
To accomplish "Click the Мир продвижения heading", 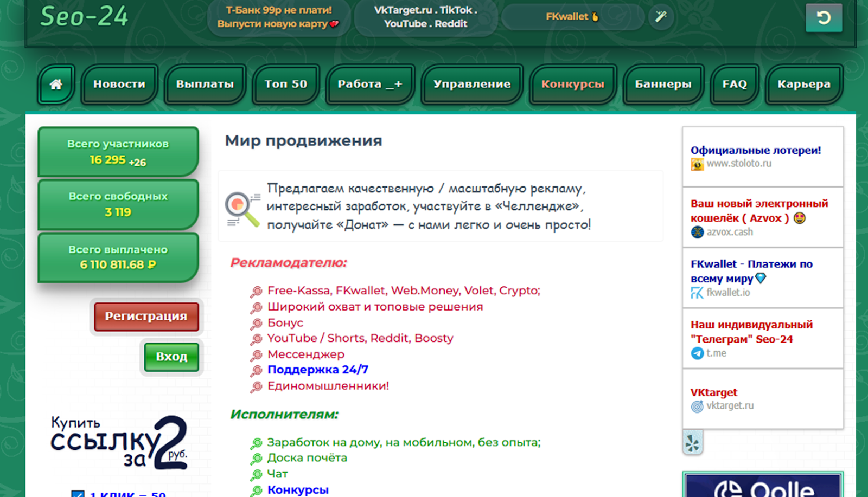I will tap(303, 141).
